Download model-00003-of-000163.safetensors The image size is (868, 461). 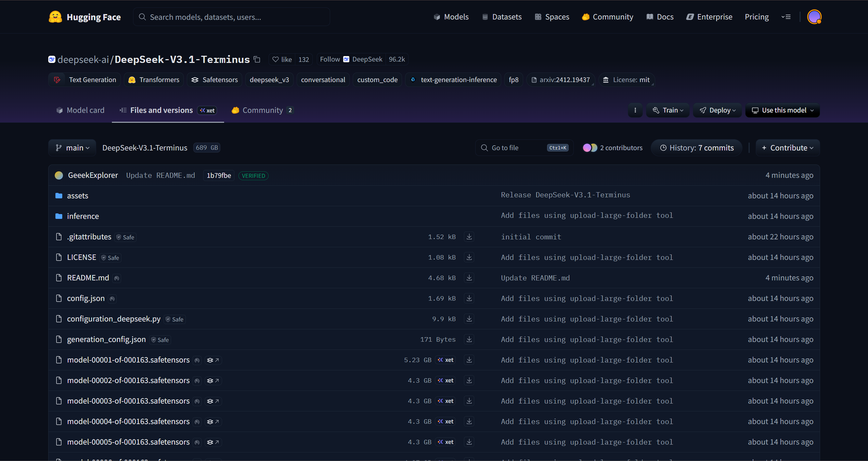tap(469, 401)
